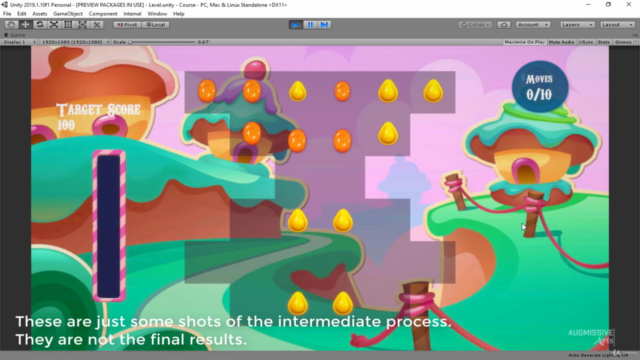This screenshot has height=360, width=640.
Task: Toggle Play mode with the Play button
Action: [x=296, y=25]
